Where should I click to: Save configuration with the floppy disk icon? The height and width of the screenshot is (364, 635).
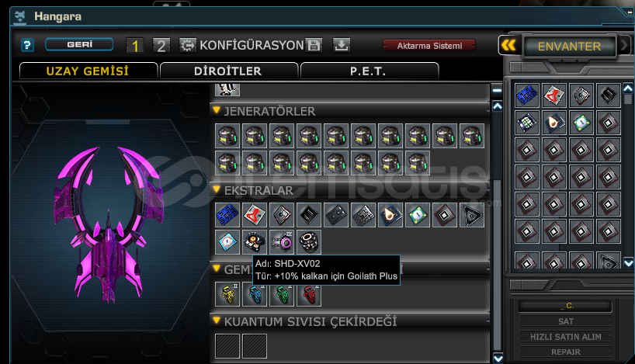click(314, 45)
